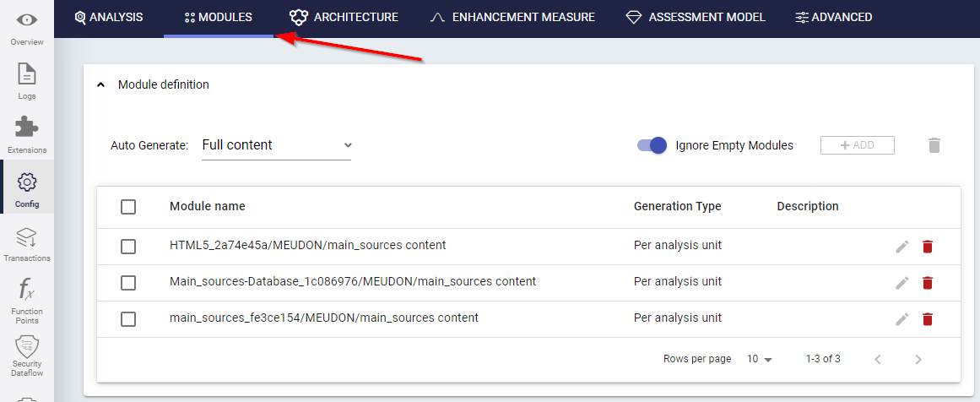Open the Overview eye icon

click(x=26, y=20)
